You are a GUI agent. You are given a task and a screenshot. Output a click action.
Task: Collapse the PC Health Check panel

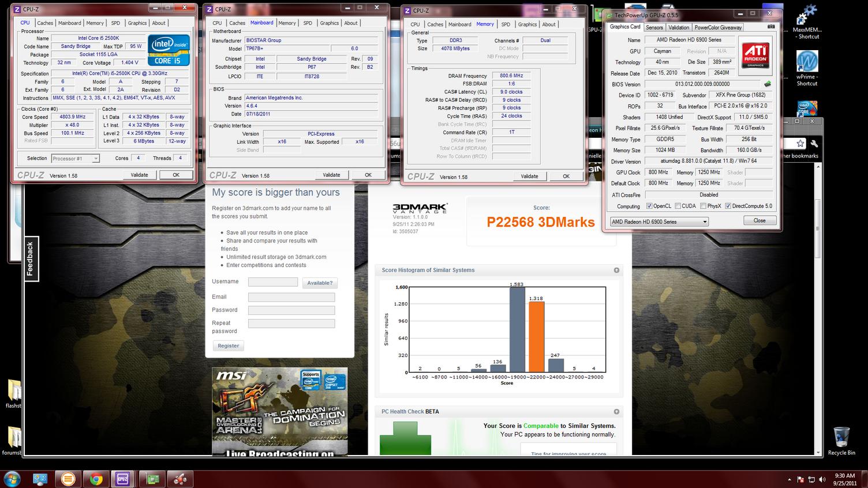[x=616, y=411]
